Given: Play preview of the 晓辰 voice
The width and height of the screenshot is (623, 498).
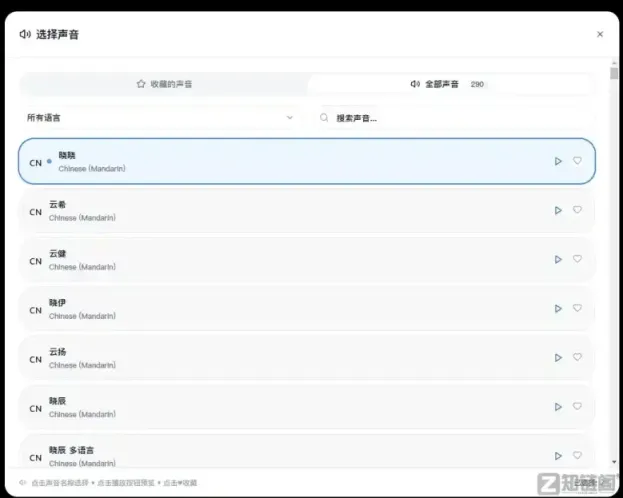Looking at the screenshot, I should coord(558,407).
